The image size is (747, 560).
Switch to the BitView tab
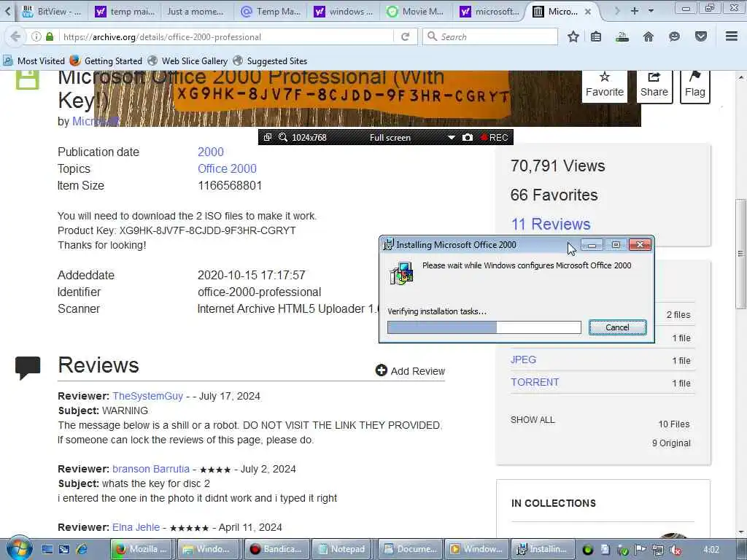51,11
